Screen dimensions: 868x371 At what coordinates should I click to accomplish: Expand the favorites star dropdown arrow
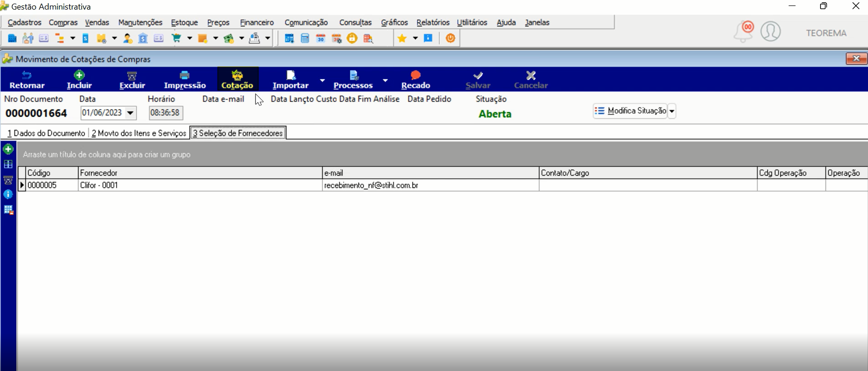pyautogui.click(x=415, y=38)
